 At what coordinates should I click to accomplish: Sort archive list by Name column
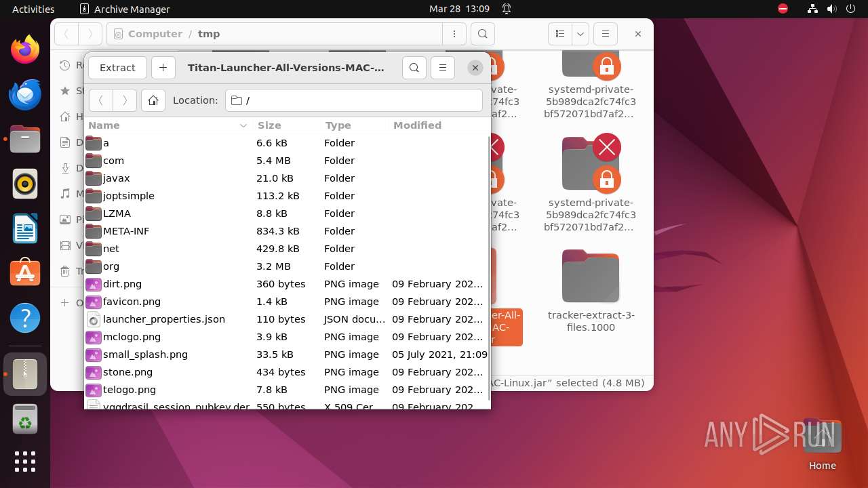tap(168, 125)
